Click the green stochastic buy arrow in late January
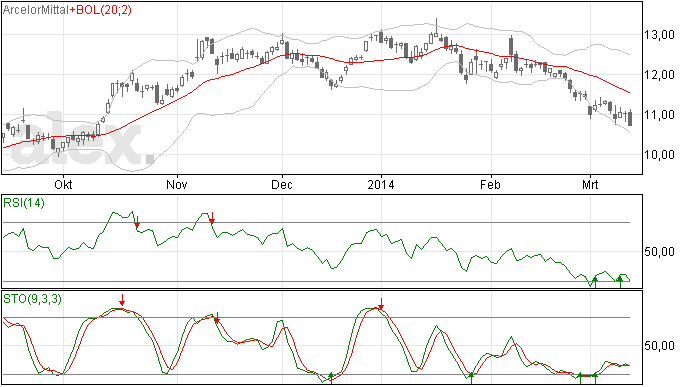The height and width of the screenshot is (387, 690). pos(471,378)
